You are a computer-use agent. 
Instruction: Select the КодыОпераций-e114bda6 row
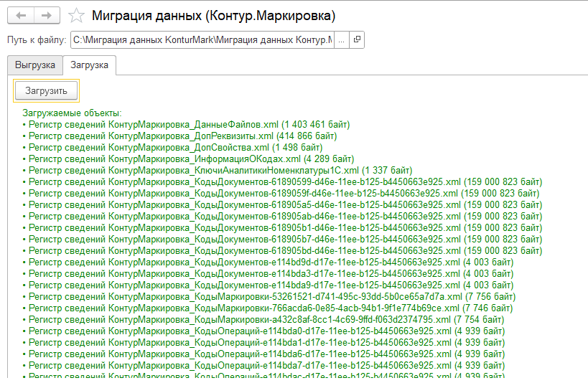[263, 354]
